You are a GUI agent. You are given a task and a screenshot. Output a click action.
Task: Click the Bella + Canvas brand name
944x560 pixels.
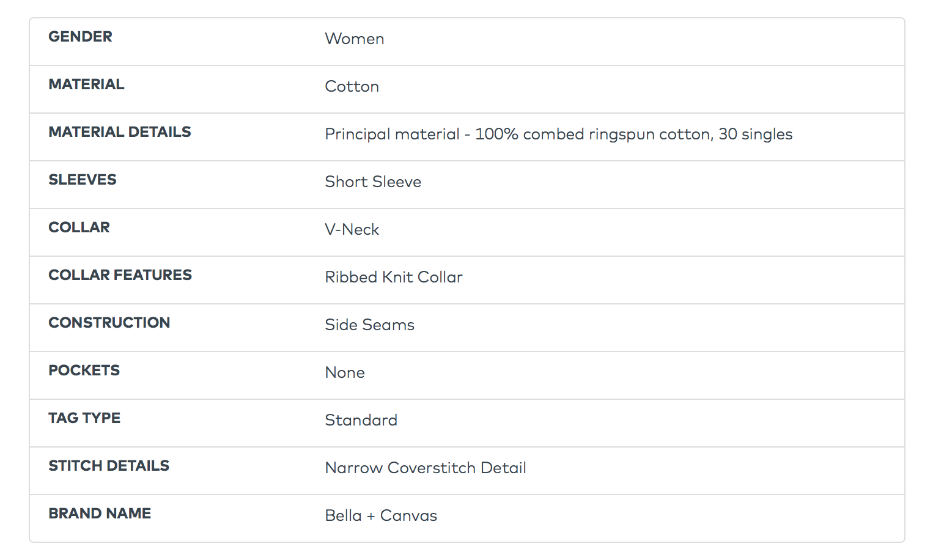[380, 516]
